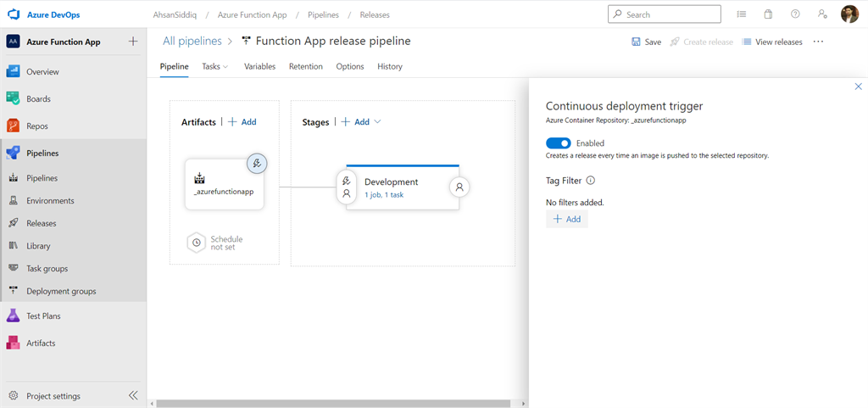This screenshot has height=408, width=868.
Task: Open the 1 job, 1 task link
Action: pyautogui.click(x=384, y=195)
